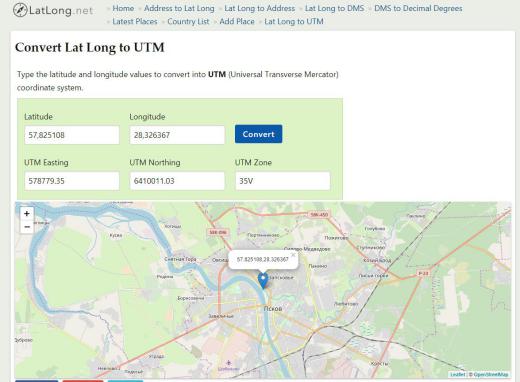Close the coordinates popup on map
This screenshot has height=382, width=520.
coord(293,255)
